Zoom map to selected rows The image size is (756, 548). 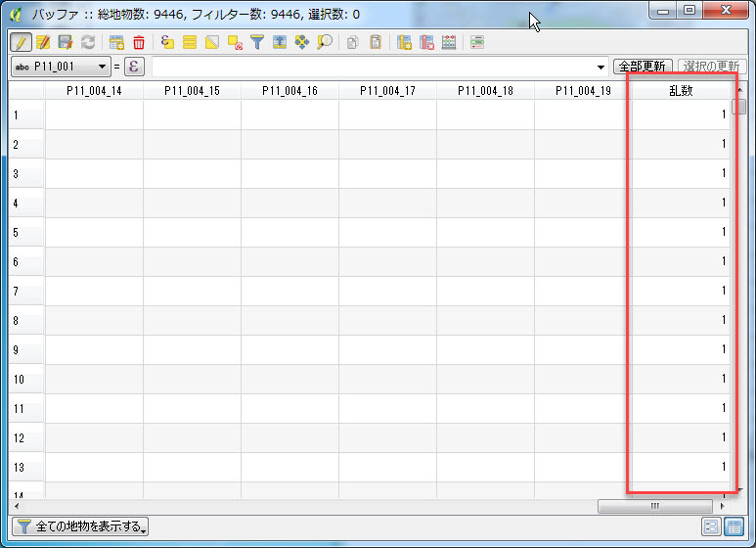click(x=325, y=42)
